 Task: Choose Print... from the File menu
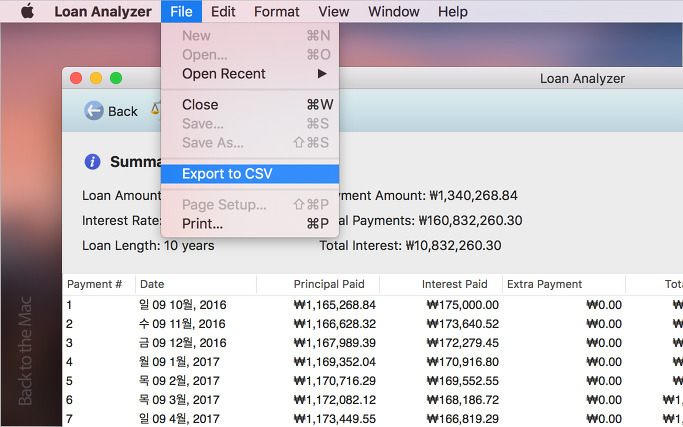tap(250, 224)
